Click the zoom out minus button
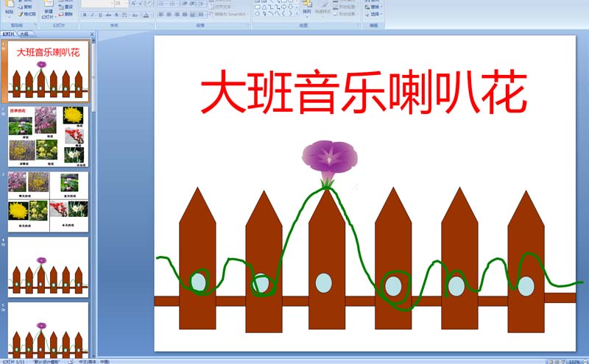Viewport: 589px width, 364px height. coord(585,362)
